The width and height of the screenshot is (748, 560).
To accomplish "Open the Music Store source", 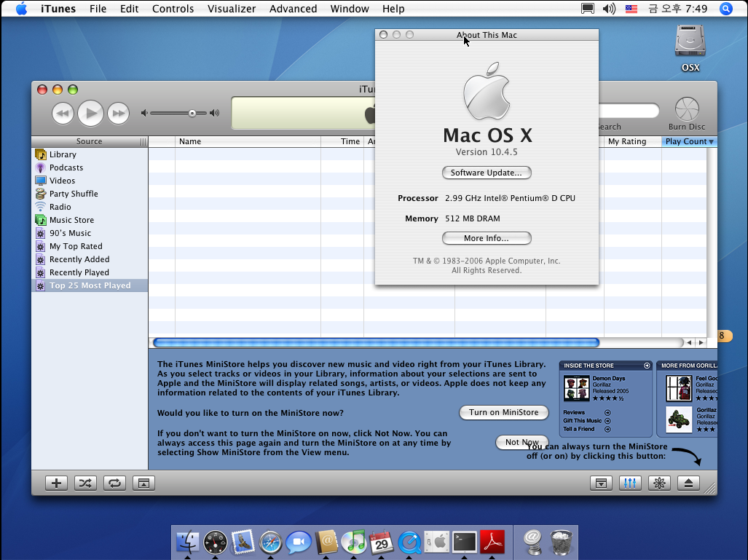I will [90, 220].
